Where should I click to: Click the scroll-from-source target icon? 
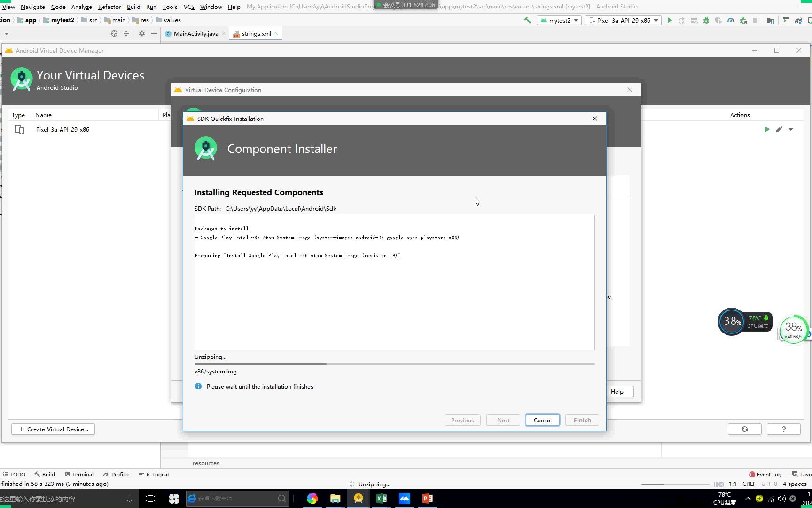[x=114, y=33]
